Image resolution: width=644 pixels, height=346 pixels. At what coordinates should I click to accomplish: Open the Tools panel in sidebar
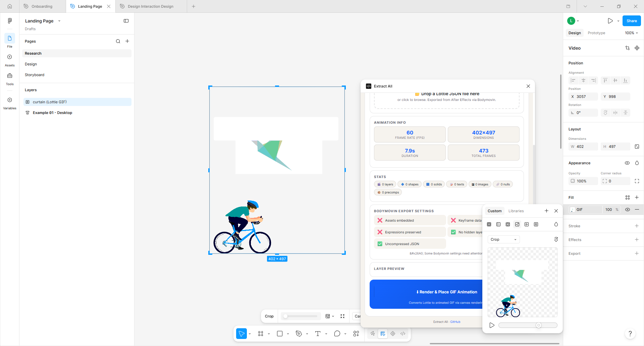pos(10,79)
